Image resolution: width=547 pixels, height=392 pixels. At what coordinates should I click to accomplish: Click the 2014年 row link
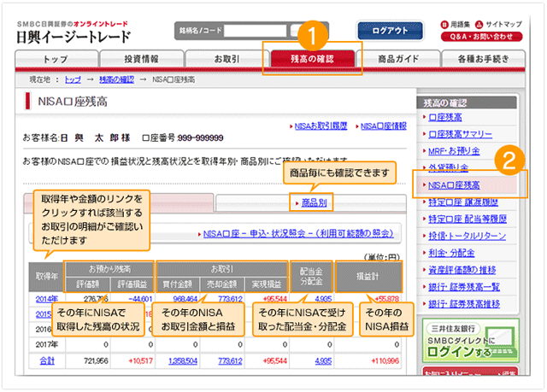[x=47, y=299]
